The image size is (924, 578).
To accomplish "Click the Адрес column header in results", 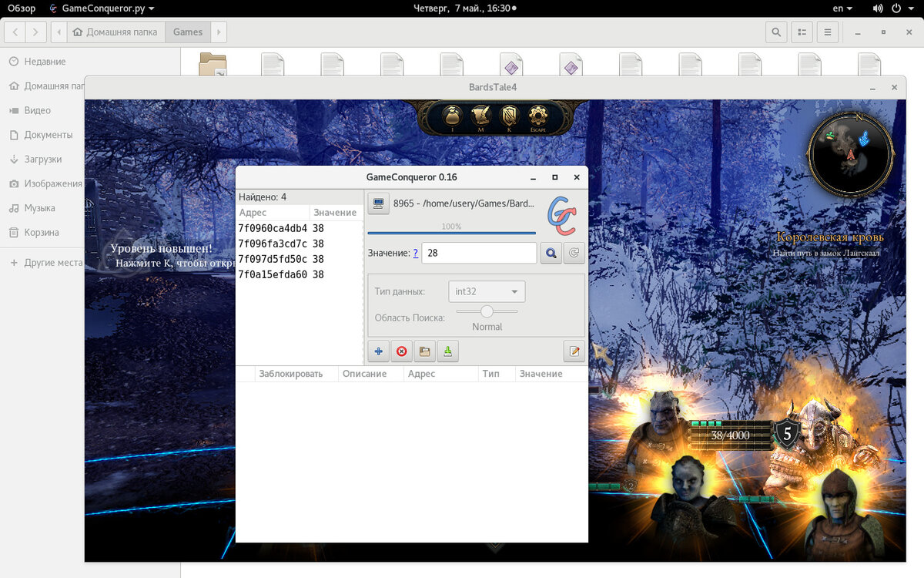I will pos(273,213).
